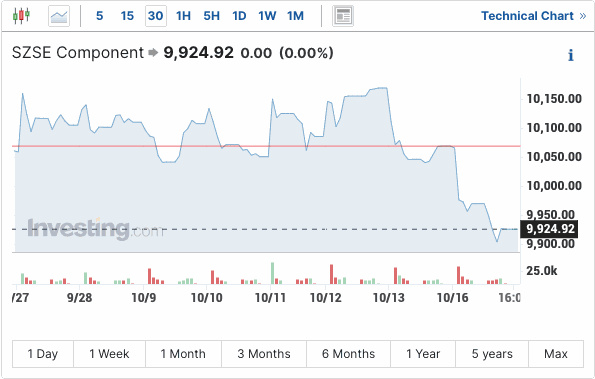
Task: Open the news panel icon
Action: point(343,16)
